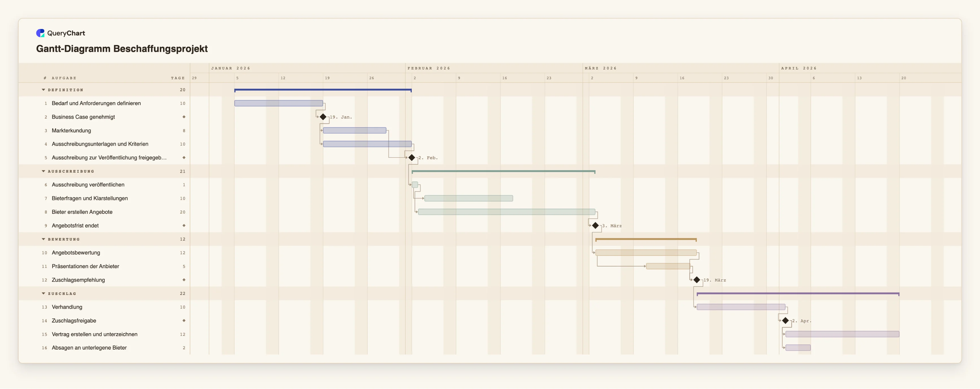
Task: Click the ZUSCHLAG summary bar in timeline
Action: click(x=798, y=294)
